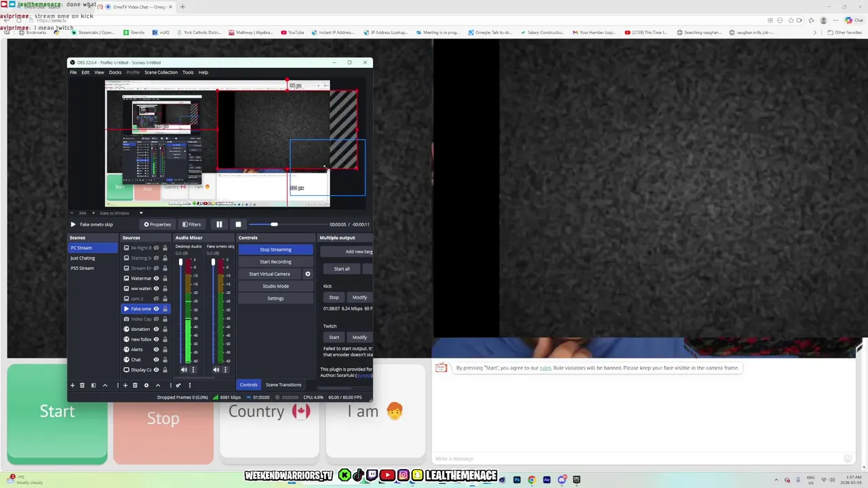Screen dimensions: 868x488
Task: Show the Stream En source
Action: [156, 268]
